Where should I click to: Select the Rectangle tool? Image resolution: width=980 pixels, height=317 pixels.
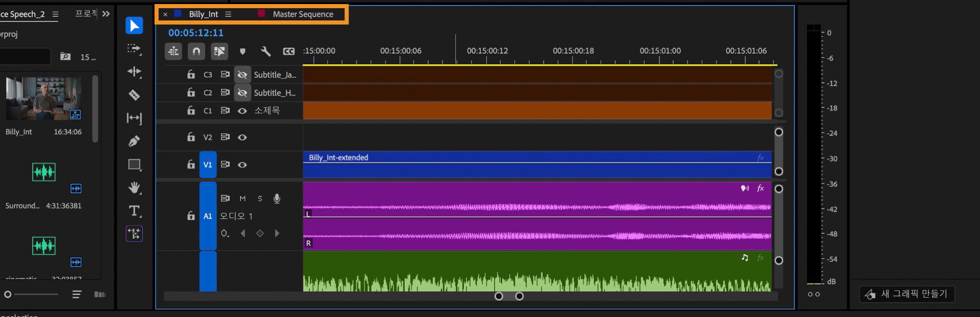tap(134, 164)
